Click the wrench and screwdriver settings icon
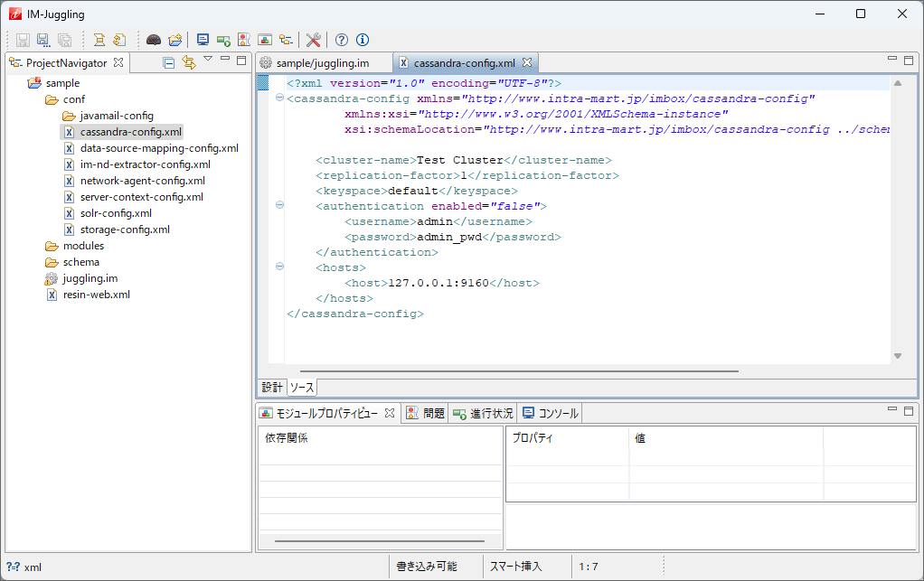Image resolution: width=924 pixels, height=581 pixels. [x=314, y=40]
